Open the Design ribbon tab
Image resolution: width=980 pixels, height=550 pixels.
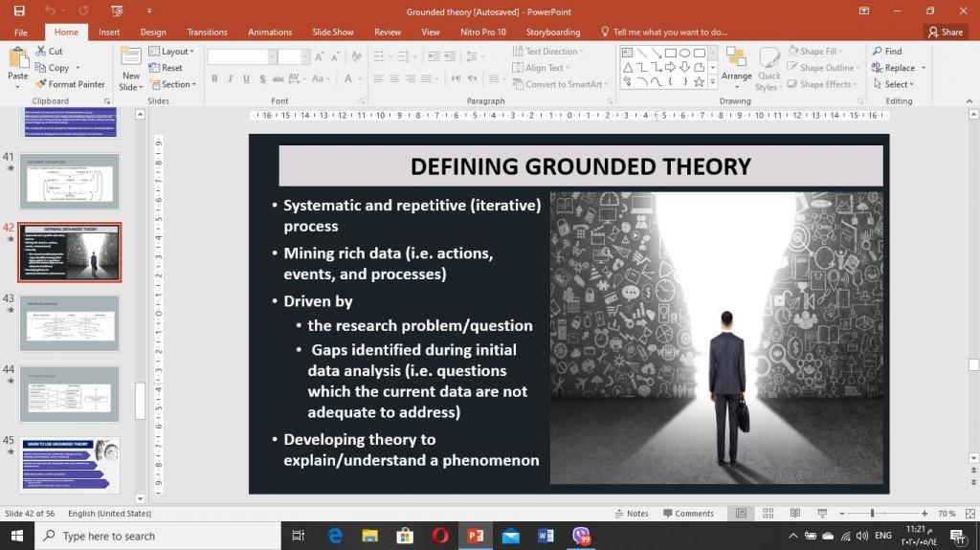153,32
